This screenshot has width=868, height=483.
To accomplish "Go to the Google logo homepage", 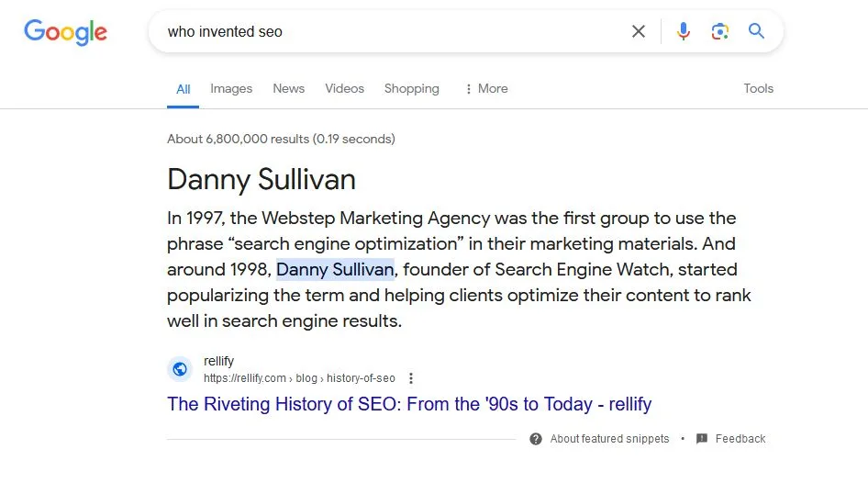I will pyautogui.click(x=65, y=32).
